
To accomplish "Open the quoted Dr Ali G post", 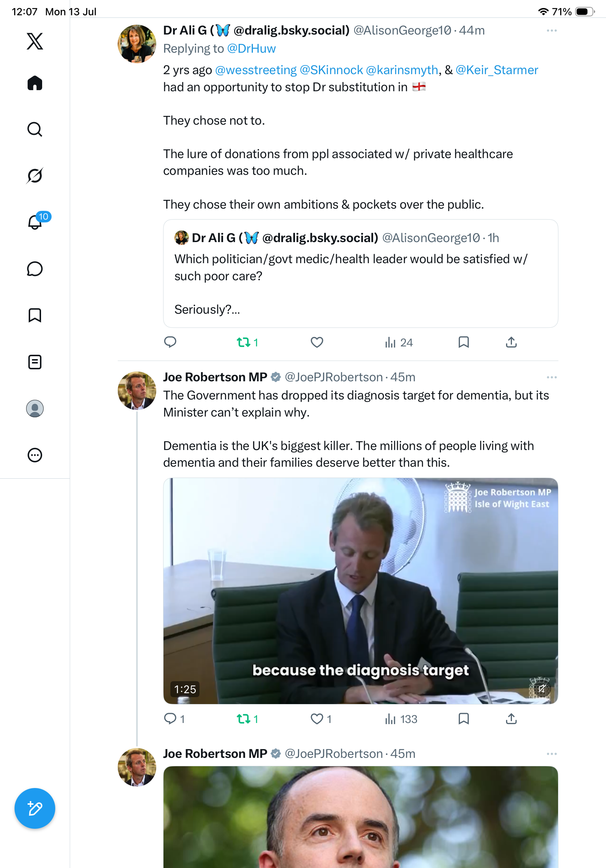I will point(360,273).
